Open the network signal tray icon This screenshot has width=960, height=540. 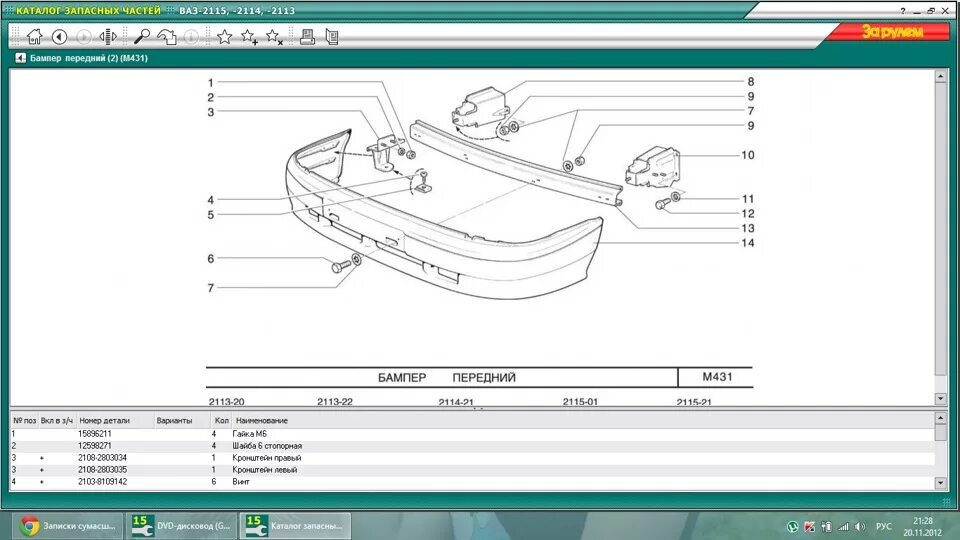[x=843, y=526]
